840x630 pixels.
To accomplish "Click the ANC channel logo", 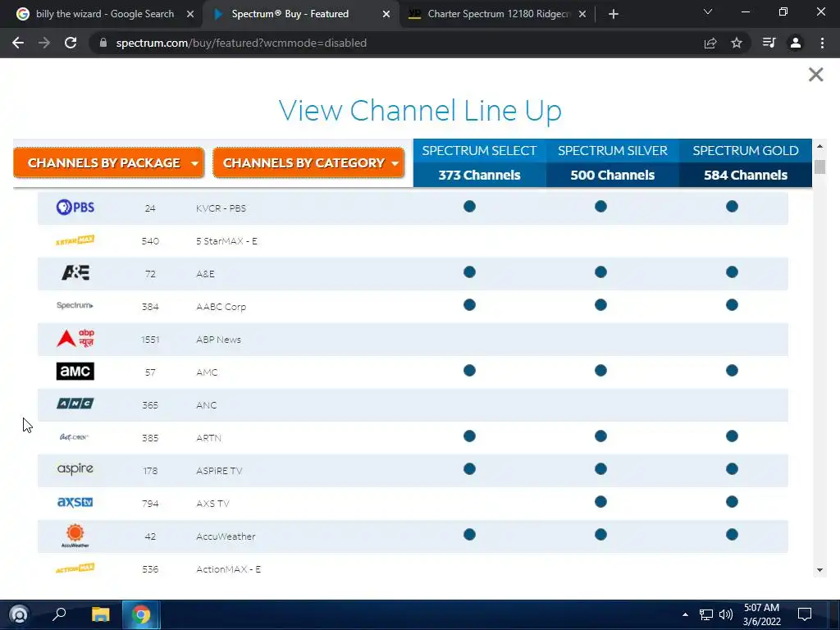I will (x=75, y=404).
